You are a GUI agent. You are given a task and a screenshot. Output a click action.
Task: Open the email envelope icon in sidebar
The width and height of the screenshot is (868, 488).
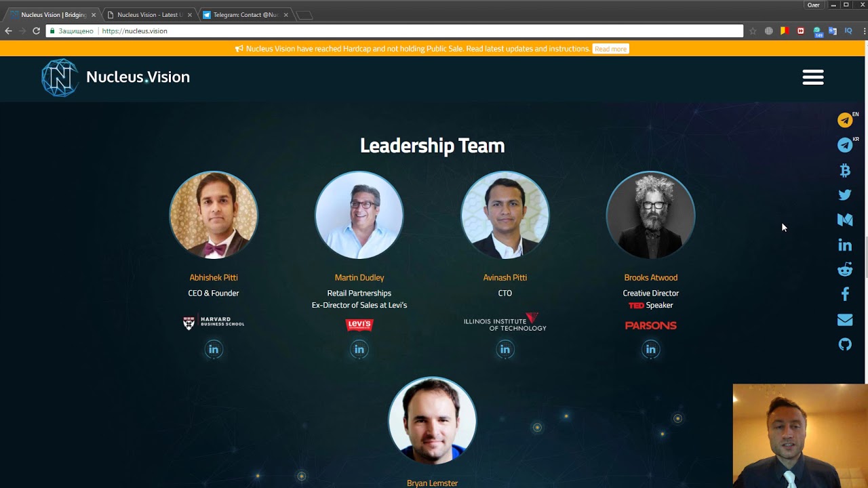click(845, 319)
